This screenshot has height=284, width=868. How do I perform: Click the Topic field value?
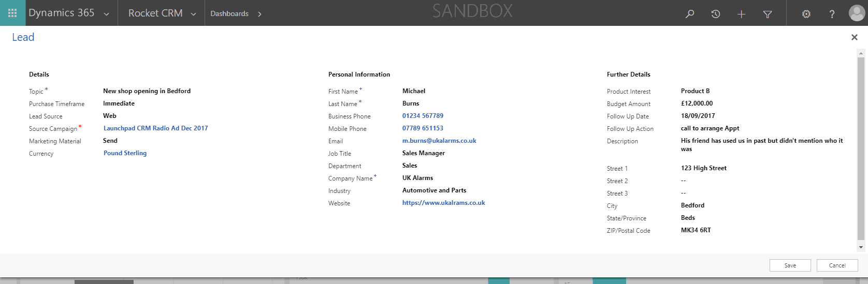pyautogui.click(x=147, y=91)
